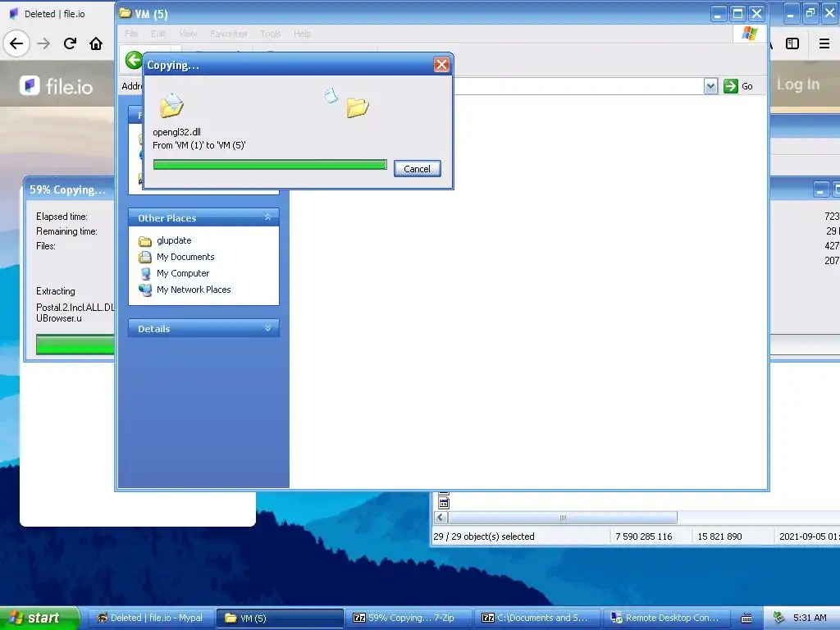Screen dimensions: 840x630
Task: Click the My Computer icon
Action: pos(144,274)
